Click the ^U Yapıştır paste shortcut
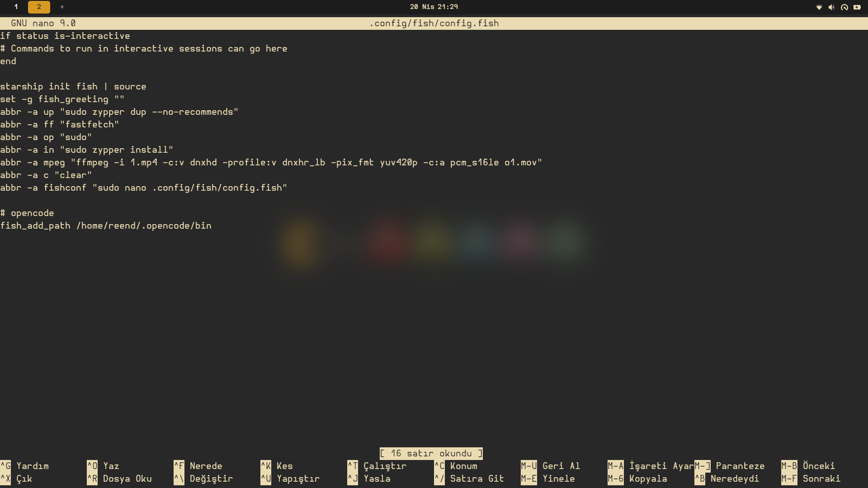The width and height of the screenshot is (868, 488). tap(290, 479)
